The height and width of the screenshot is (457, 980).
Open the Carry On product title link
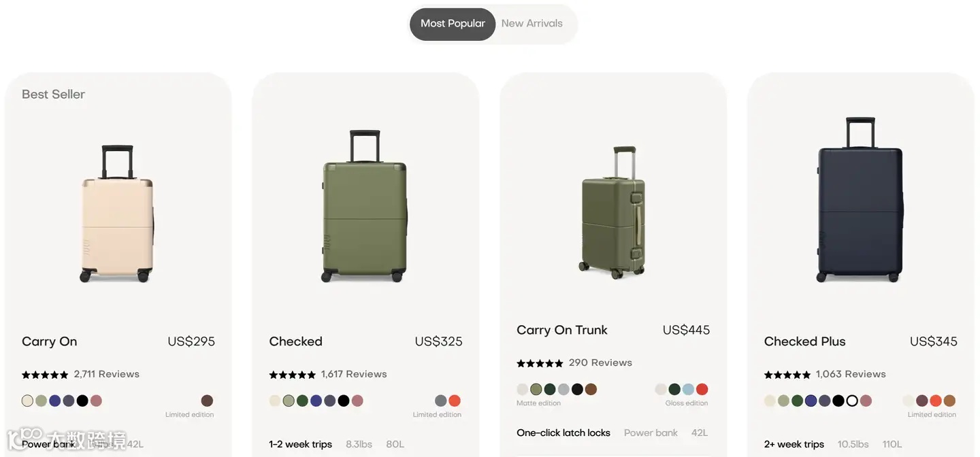point(50,341)
